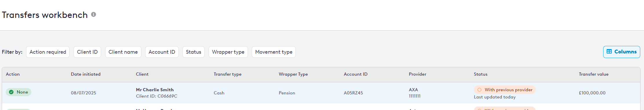Open the Client ID filter
The height and width of the screenshot is (110, 644).
coord(87,52)
